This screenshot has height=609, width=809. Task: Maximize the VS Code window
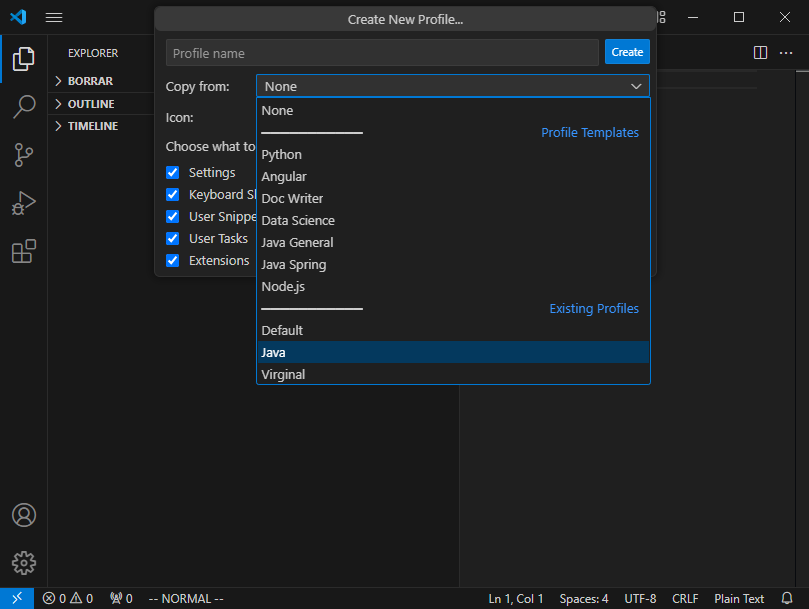click(739, 18)
